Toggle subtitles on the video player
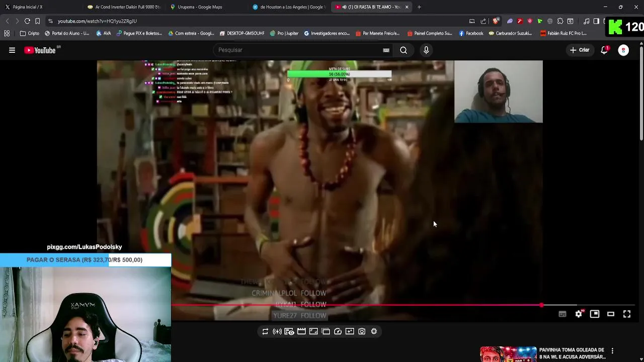Image resolution: width=644 pixels, height=362 pixels. click(562, 314)
